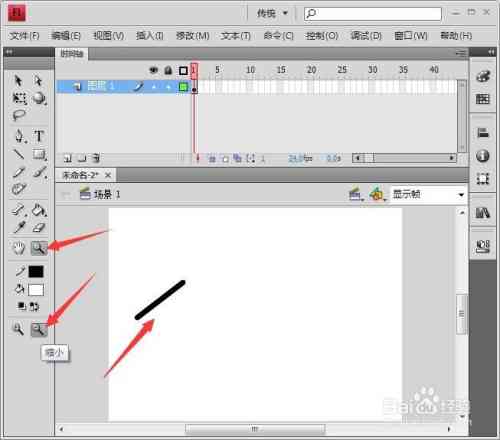Viewport: 500px width, 440px height.
Task: Choose the Zoom magnifier tool
Action: pyautogui.click(x=39, y=248)
